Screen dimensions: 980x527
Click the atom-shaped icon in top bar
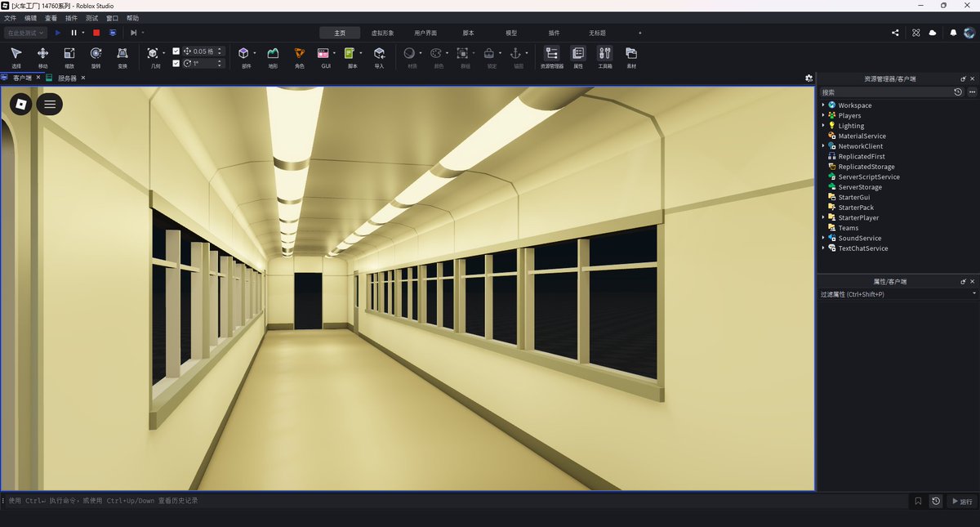(915, 33)
